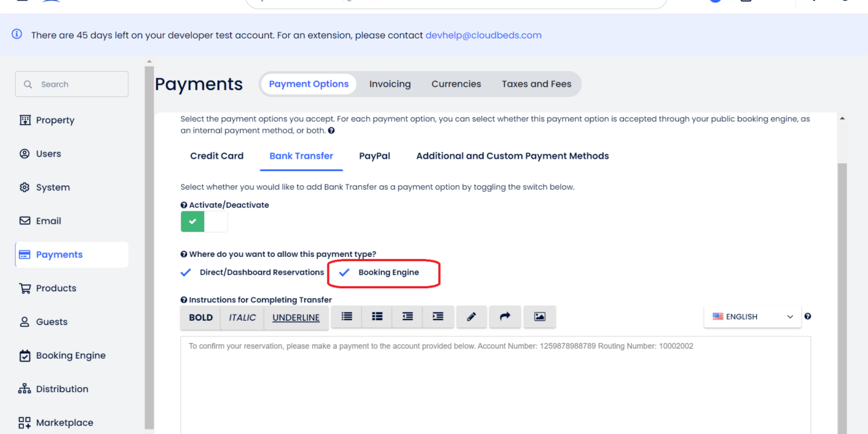The width and height of the screenshot is (868, 434).
Task: Apply BOLD formatting in the editor
Action: coord(200,317)
